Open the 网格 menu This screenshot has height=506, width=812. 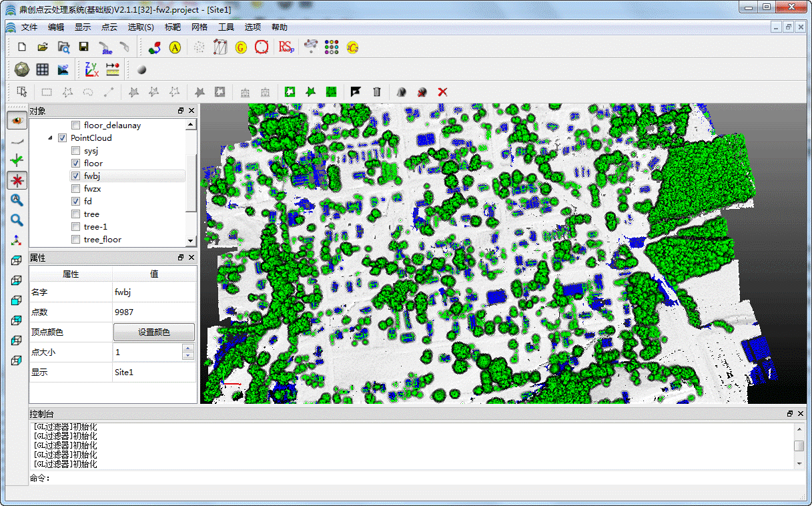pyautogui.click(x=199, y=27)
